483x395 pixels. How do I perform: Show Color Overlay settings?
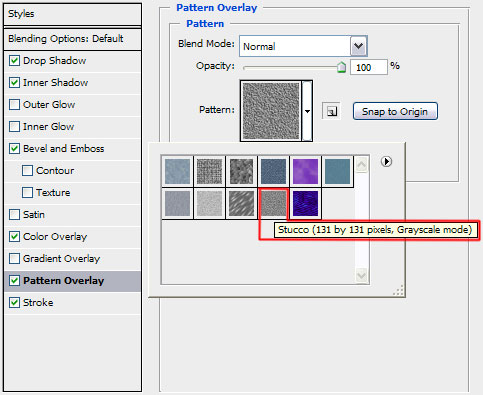point(55,237)
